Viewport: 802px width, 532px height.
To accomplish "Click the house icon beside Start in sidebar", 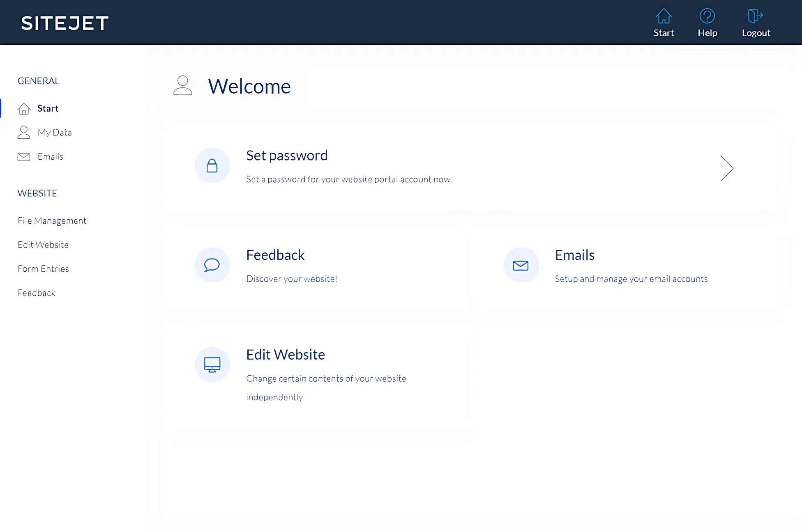I will (x=24, y=108).
